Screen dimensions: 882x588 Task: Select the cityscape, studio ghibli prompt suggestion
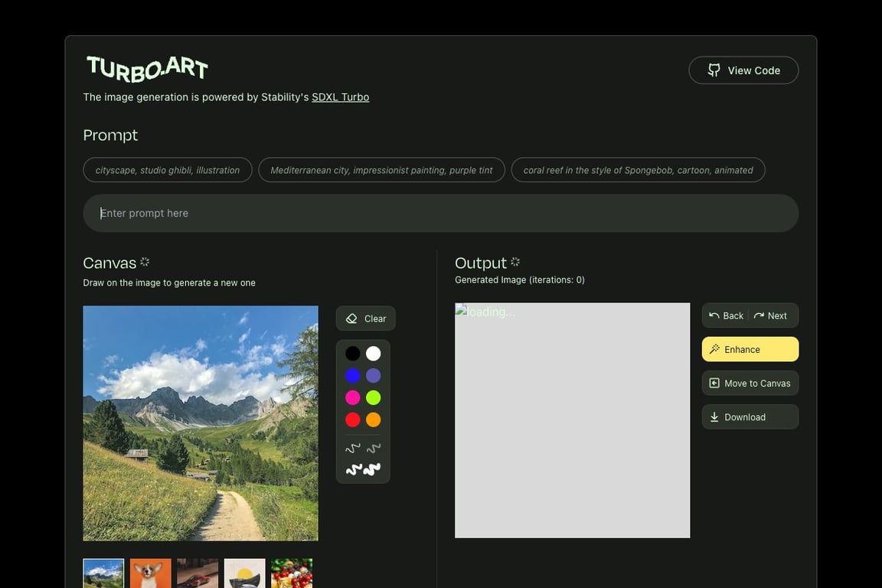(168, 170)
